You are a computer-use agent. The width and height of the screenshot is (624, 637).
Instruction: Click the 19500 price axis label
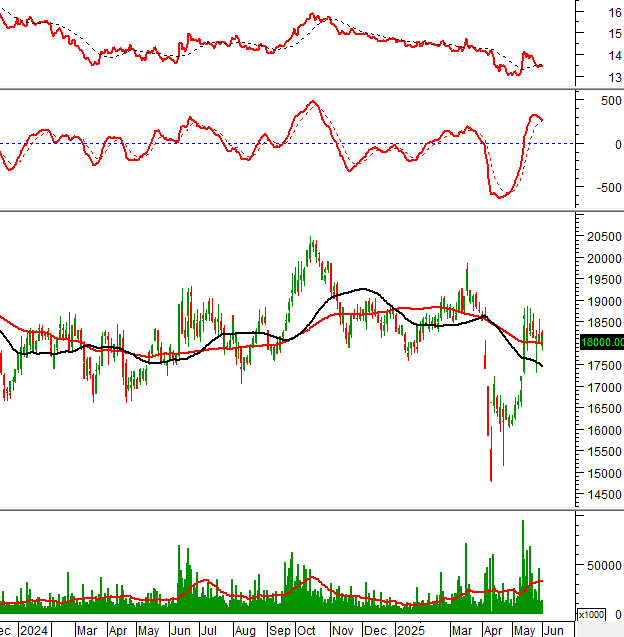coord(604,280)
